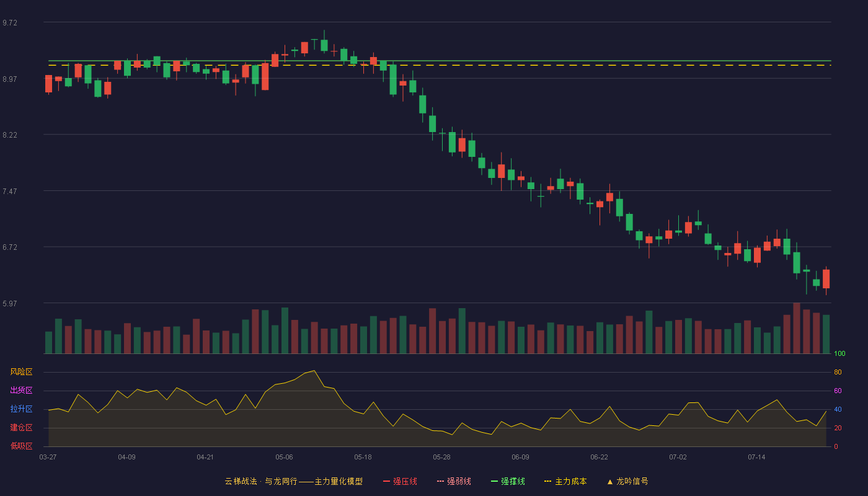
Task: Toggle the 强弱线 legend entry
Action: pyautogui.click(x=454, y=481)
